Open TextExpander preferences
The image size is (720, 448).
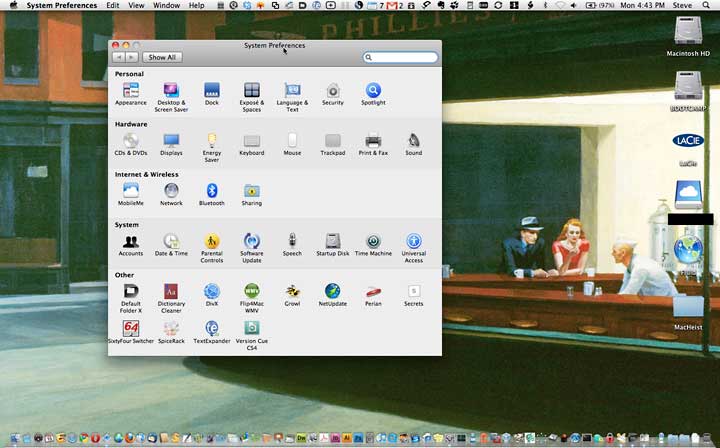[212, 328]
